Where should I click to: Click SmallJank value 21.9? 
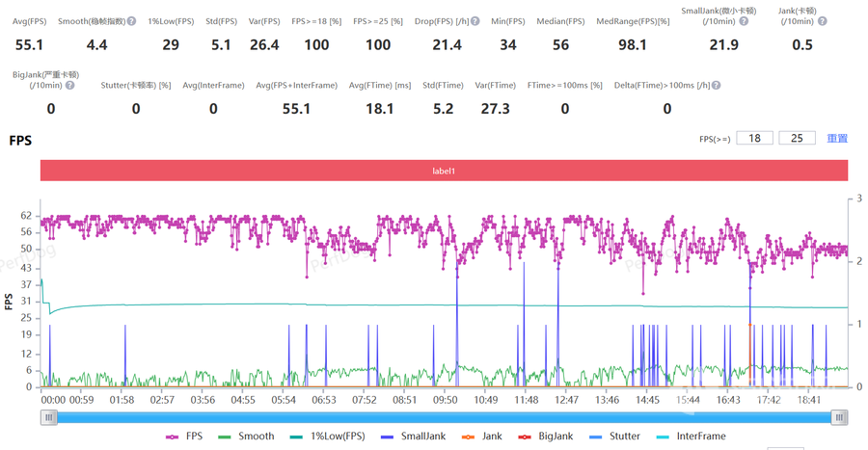tap(724, 44)
